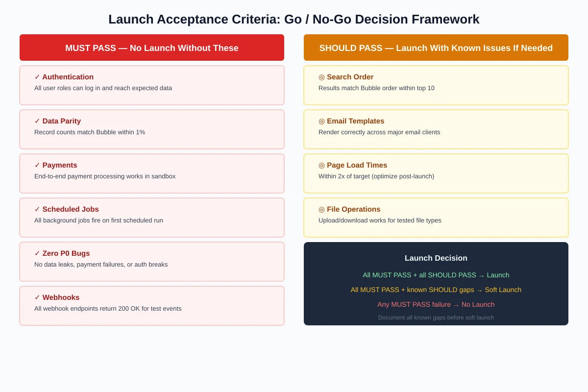
Task: Click the checkmark icon beside Webhooks
Action: point(37,297)
